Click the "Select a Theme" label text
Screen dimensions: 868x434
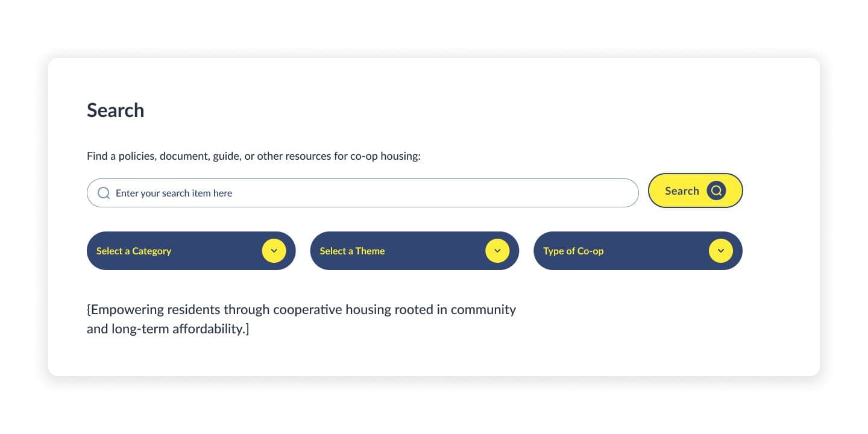tap(352, 251)
